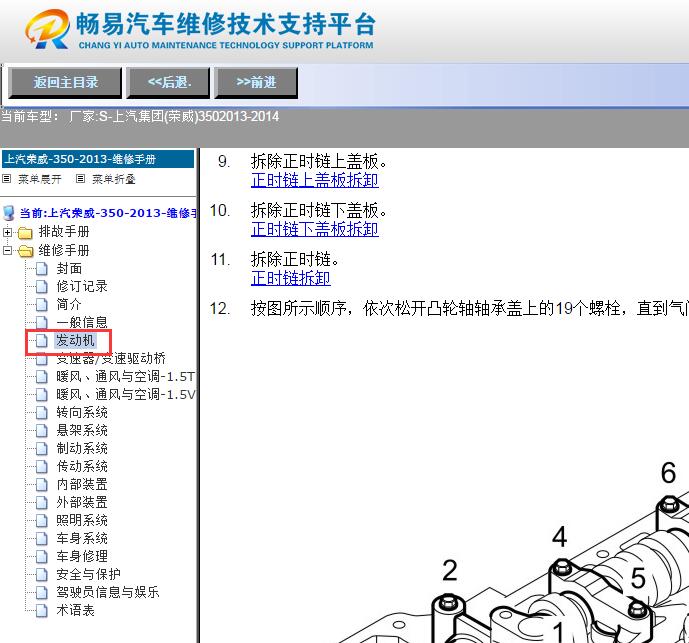Click the page icon beside 简介

pos(41,305)
